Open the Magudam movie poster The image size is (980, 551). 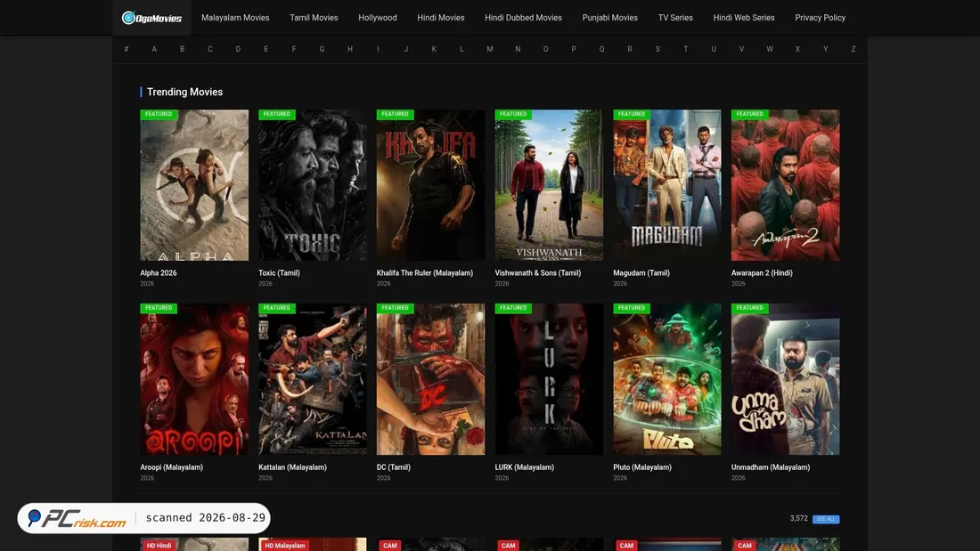pyautogui.click(x=667, y=185)
